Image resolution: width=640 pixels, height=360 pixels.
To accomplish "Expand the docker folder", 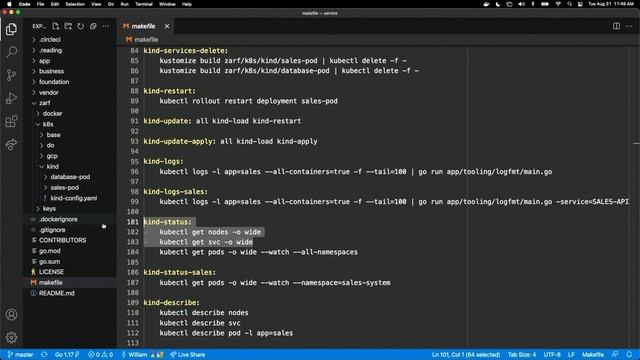I will click(52, 113).
